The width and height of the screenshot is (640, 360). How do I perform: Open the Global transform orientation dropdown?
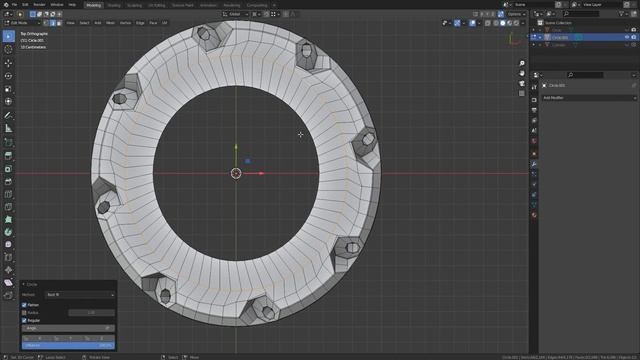(x=236, y=14)
